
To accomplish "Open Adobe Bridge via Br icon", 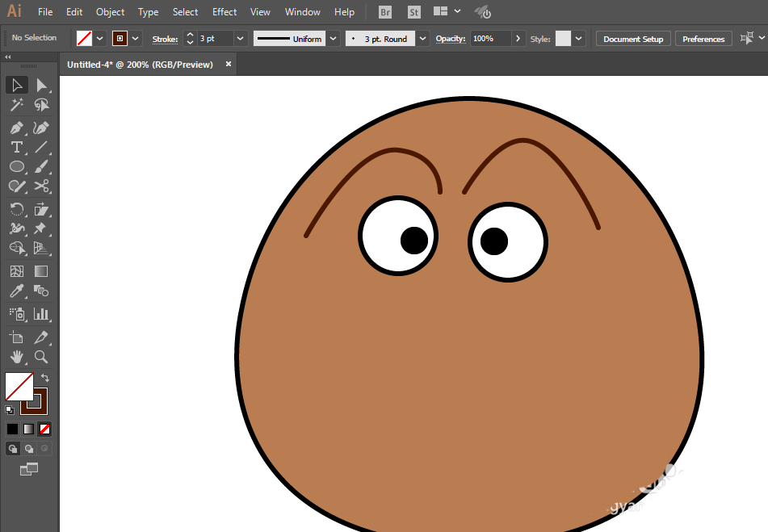I will click(x=385, y=12).
